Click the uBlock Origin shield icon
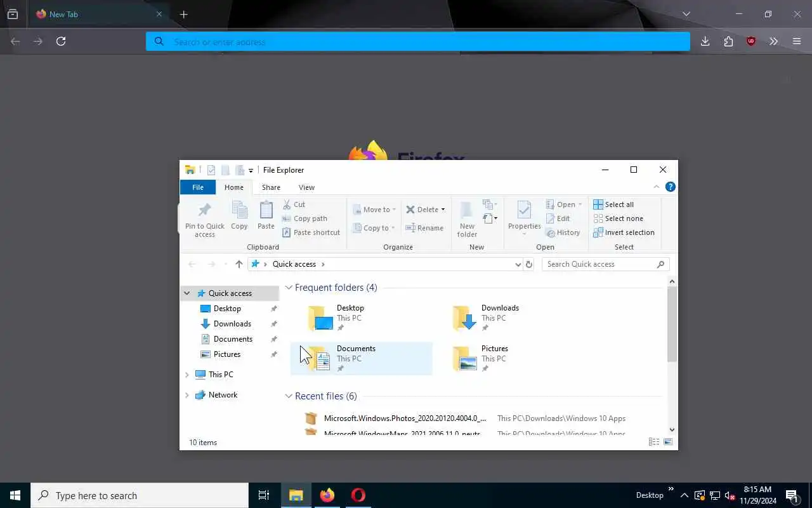812x508 pixels. tap(751, 41)
